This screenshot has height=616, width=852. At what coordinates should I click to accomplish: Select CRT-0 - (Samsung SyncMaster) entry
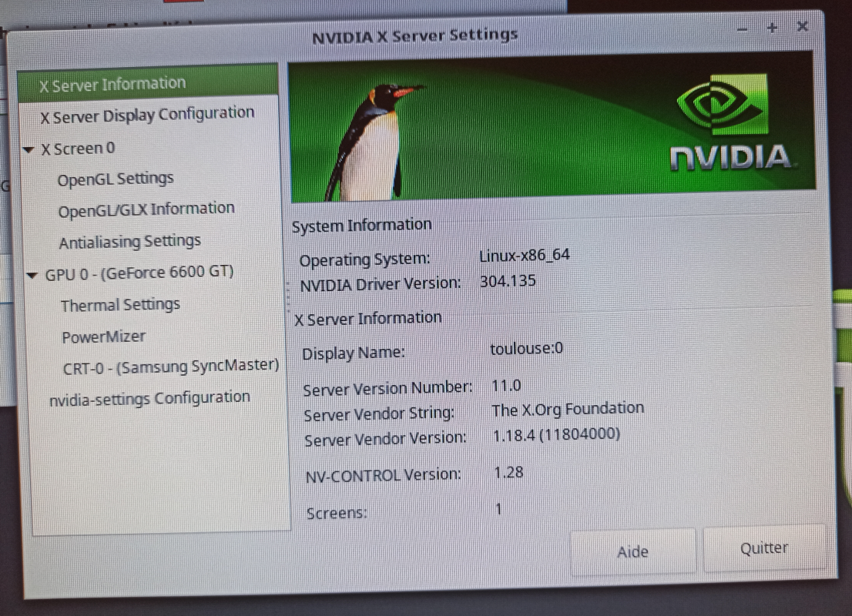(x=171, y=367)
